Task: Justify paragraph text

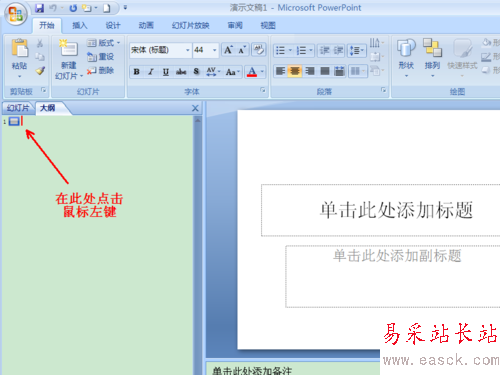Action: click(325, 71)
